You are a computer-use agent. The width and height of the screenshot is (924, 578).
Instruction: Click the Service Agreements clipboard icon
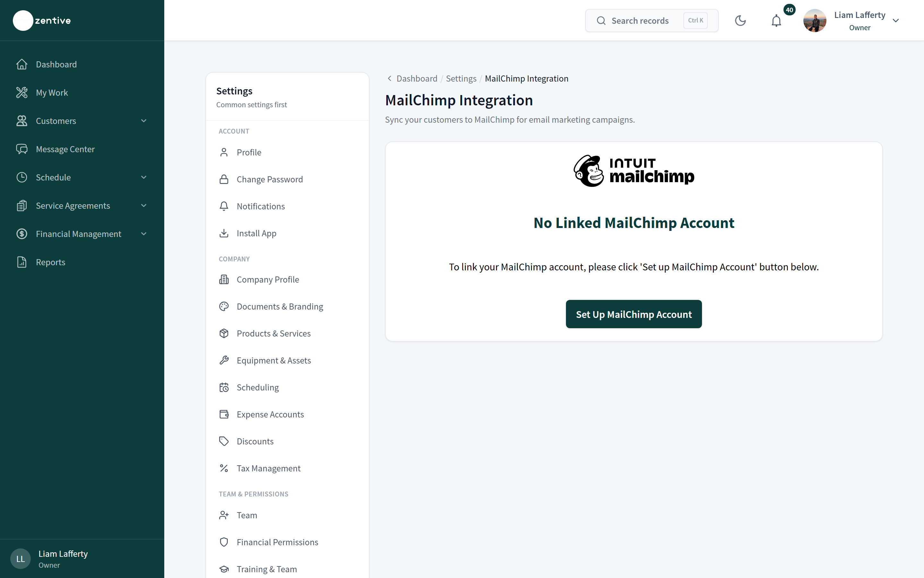22,206
